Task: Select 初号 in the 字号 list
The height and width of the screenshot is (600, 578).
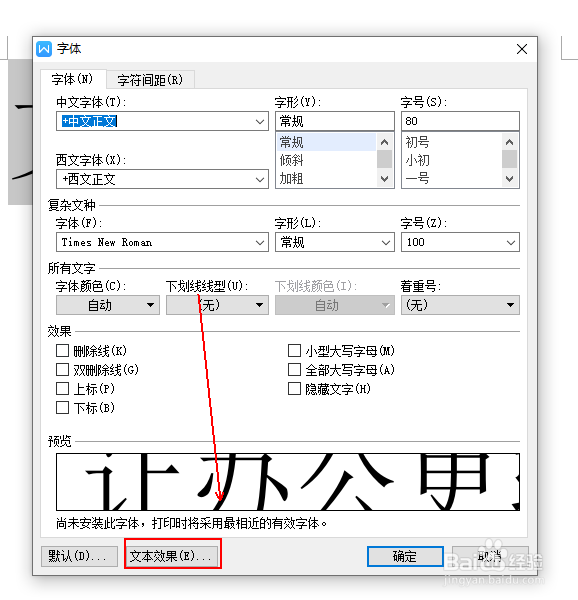Action: click(452, 142)
